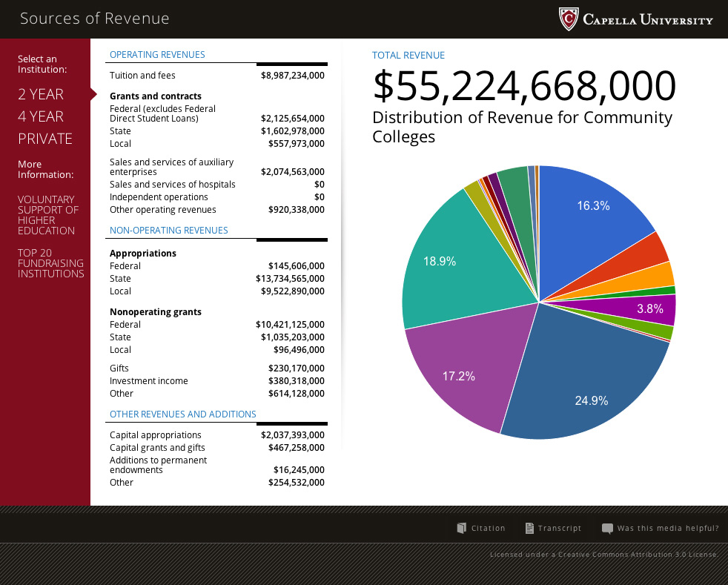Open the Citation link
The width and height of the screenshot is (728, 585).
point(488,529)
